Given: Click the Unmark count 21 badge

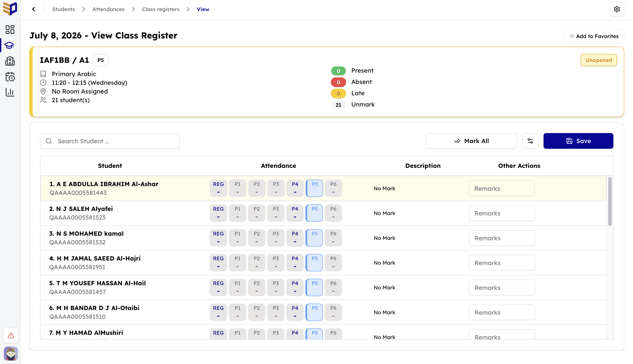Looking at the screenshot, I should pos(338,105).
